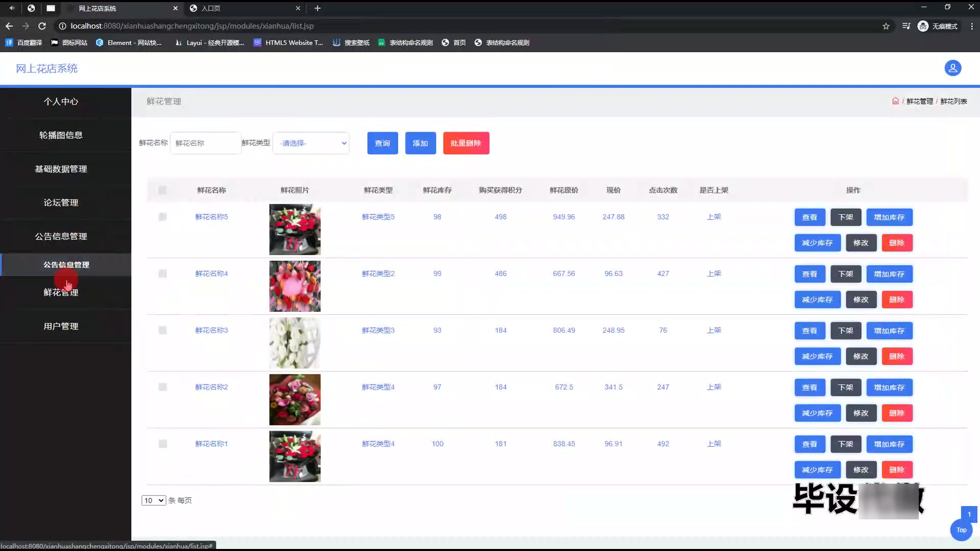980x551 pixels.
Task: Click the user avatar icon in header
Action: click(952, 68)
